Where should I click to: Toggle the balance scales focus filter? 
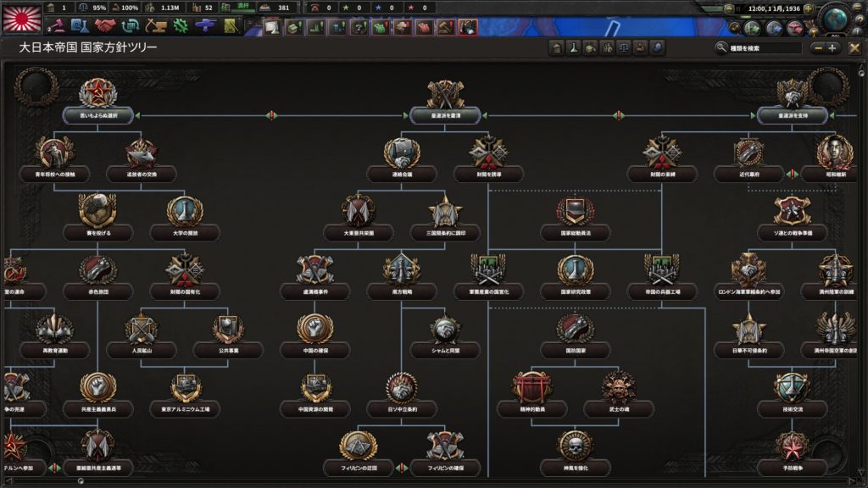(624, 48)
